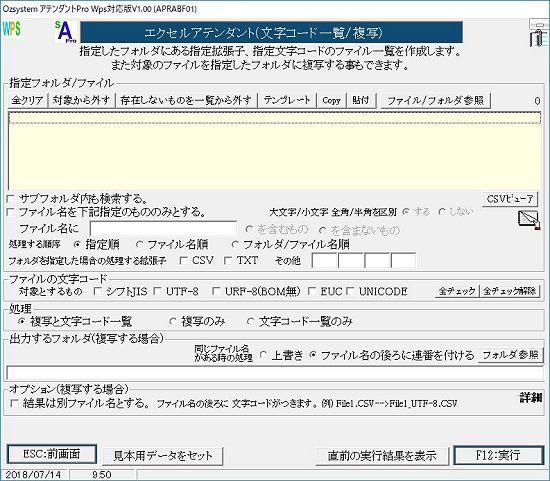Check the CSV extension checkbox
This screenshot has width=550, height=481.
[183, 261]
